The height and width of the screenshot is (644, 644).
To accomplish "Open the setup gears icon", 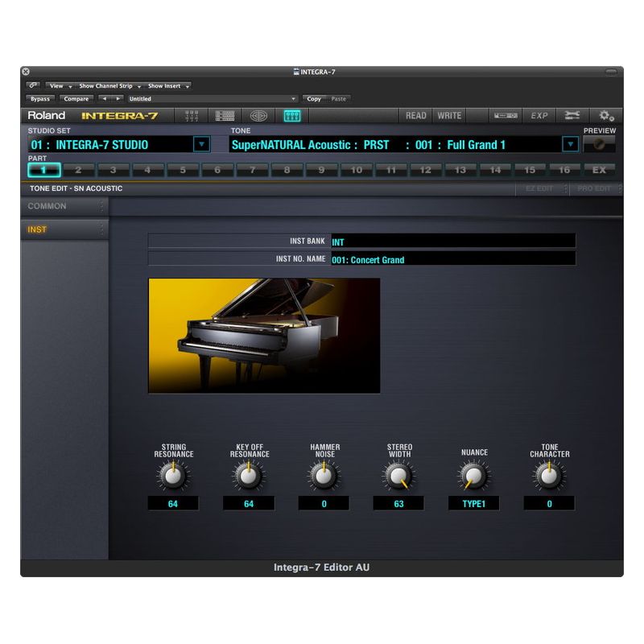I will coord(606,116).
